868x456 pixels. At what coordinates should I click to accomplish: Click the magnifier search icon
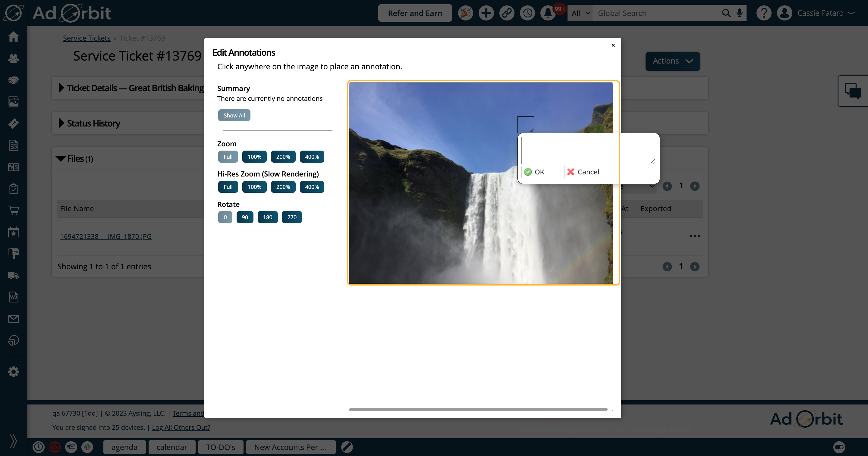point(726,13)
